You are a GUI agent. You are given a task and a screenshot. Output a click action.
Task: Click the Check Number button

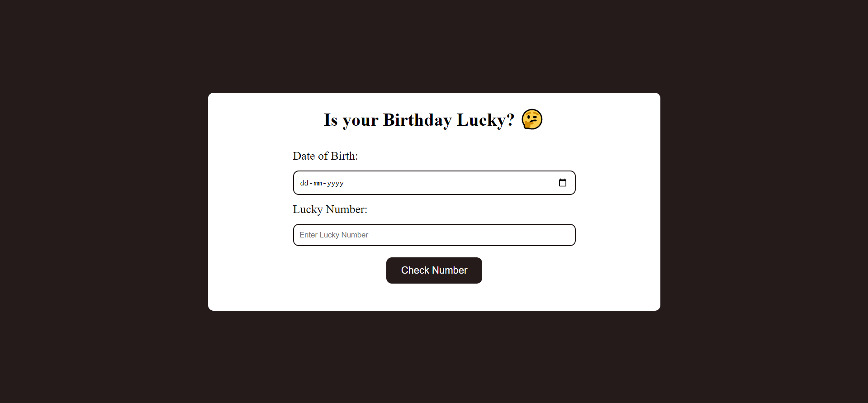pos(434,270)
